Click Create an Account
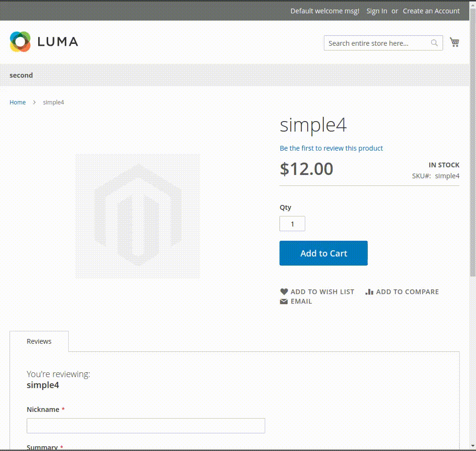476x451 pixels. (x=431, y=10)
